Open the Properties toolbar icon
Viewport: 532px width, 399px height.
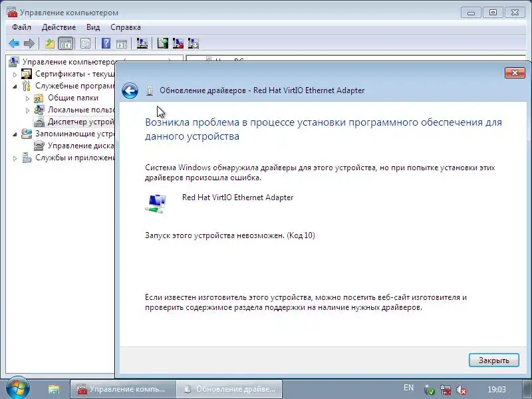[x=85, y=43]
